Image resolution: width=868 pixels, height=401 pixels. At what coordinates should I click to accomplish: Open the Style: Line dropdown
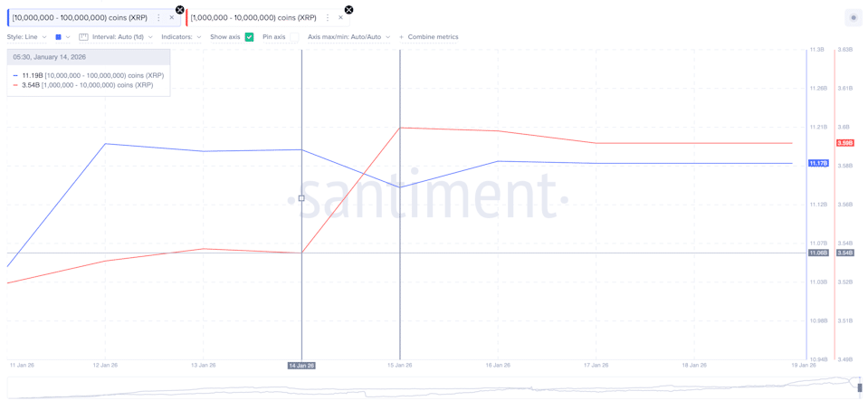coord(26,37)
